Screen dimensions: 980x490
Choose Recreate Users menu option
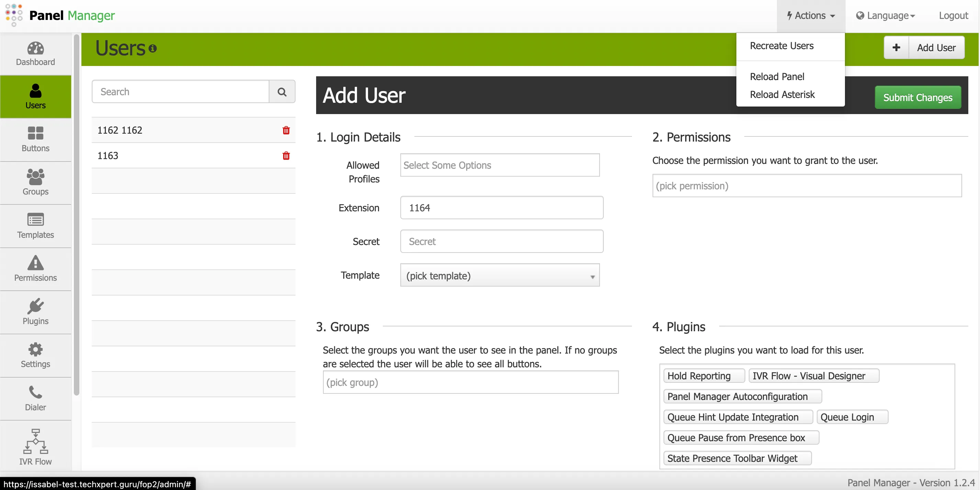(781, 46)
